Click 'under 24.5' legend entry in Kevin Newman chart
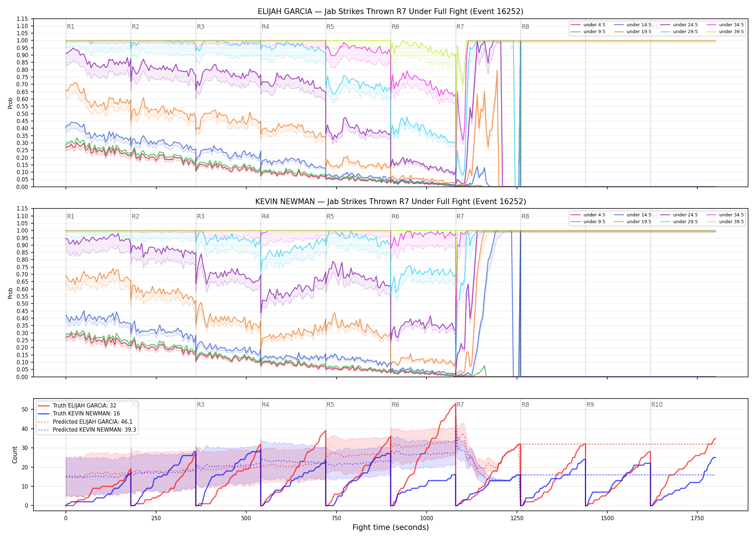This screenshot has height=540, width=756. click(679, 215)
